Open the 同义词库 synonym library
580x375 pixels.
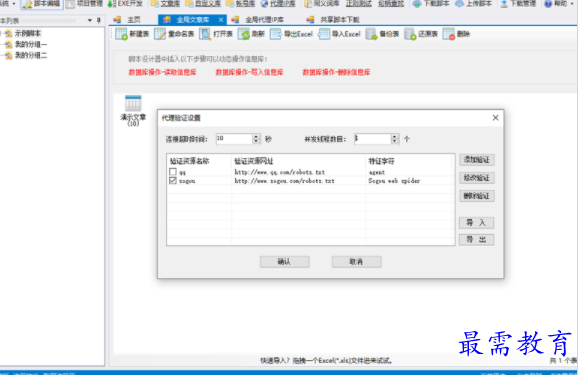[x=322, y=4]
